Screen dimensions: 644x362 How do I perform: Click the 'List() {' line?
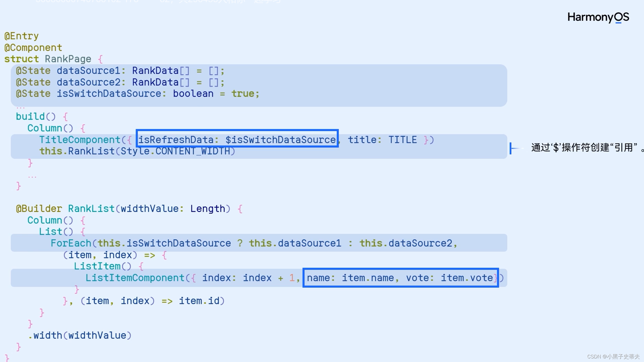[x=62, y=232]
